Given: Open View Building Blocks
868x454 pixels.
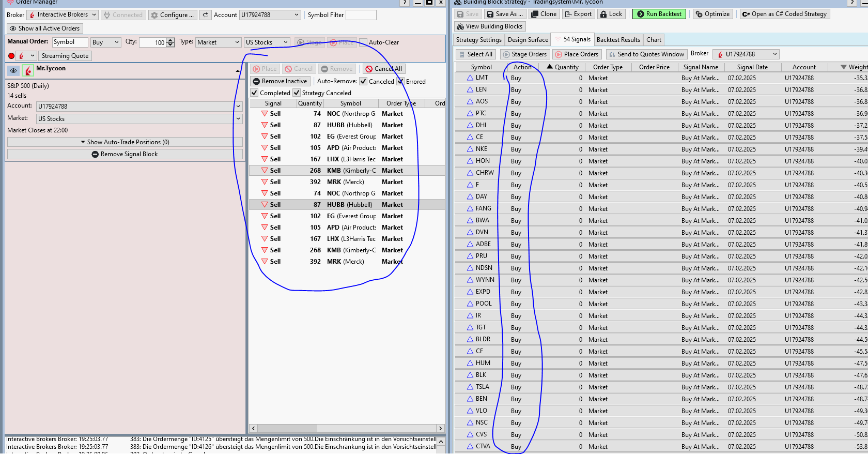Looking at the screenshot, I should click(490, 26).
